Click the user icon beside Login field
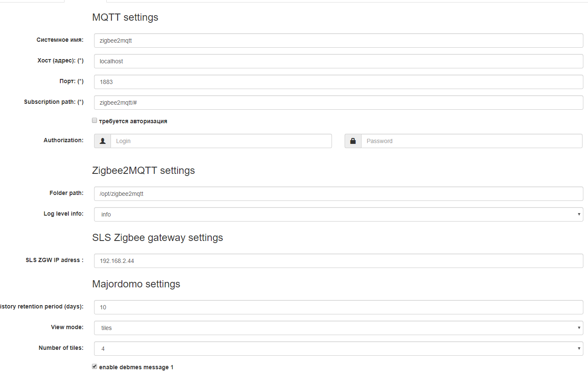Screen dimensions: 588x376 click(x=102, y=141)
